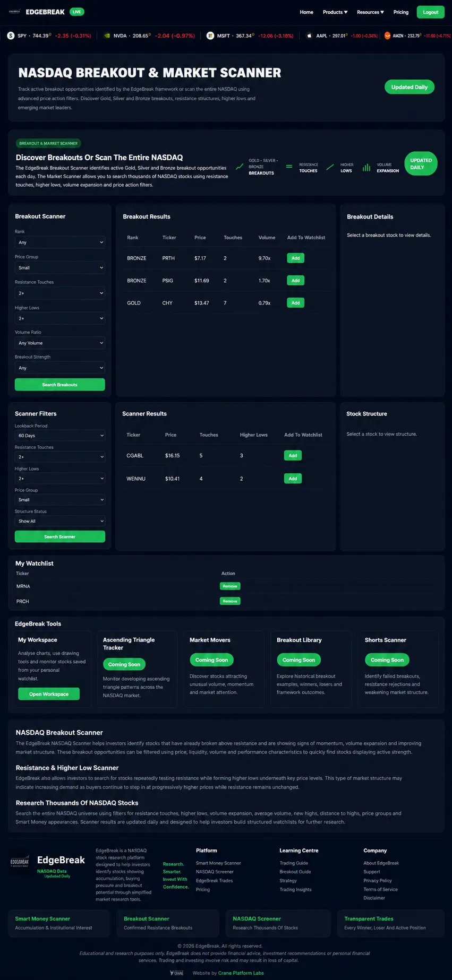The height and width of the screenshot is (980, 452).
Task: Open the Lookback Period dropdown
Action: (60, 436)
